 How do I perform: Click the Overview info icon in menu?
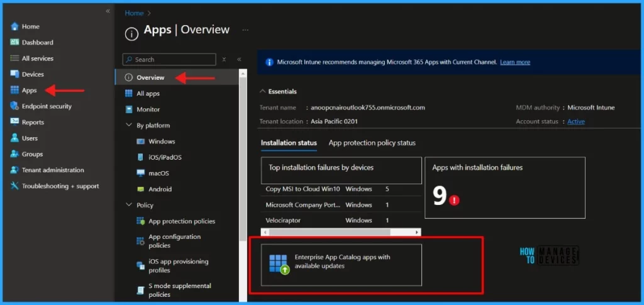[x=128, y=77]
